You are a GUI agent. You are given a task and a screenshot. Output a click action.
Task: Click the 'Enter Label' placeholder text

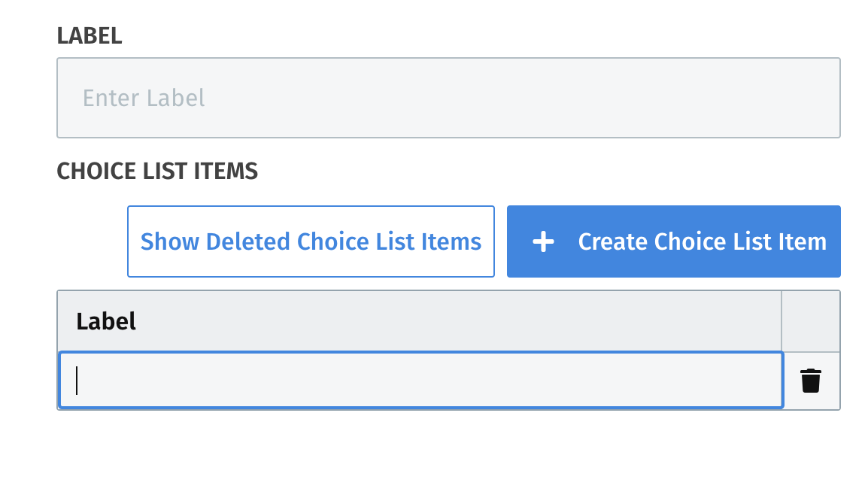point(144,98)
